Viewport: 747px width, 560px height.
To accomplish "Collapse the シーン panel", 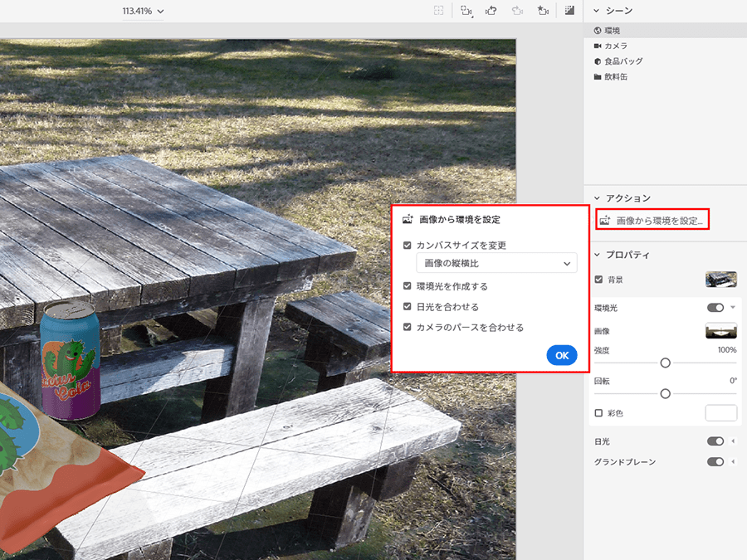I will point(597,11).
